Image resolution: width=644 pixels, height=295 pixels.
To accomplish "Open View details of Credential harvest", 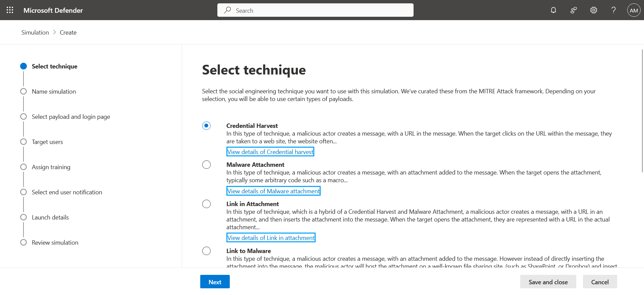I will (x=270, y=152).
